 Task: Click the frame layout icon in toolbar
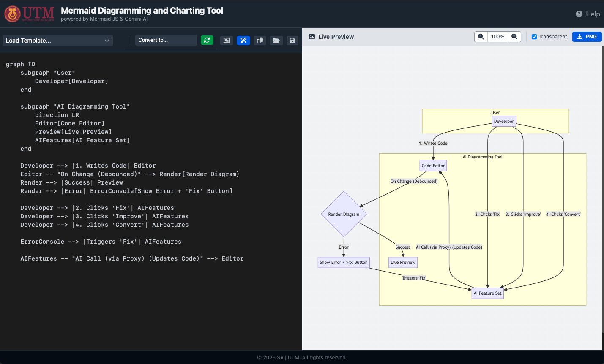click(227, 41)
